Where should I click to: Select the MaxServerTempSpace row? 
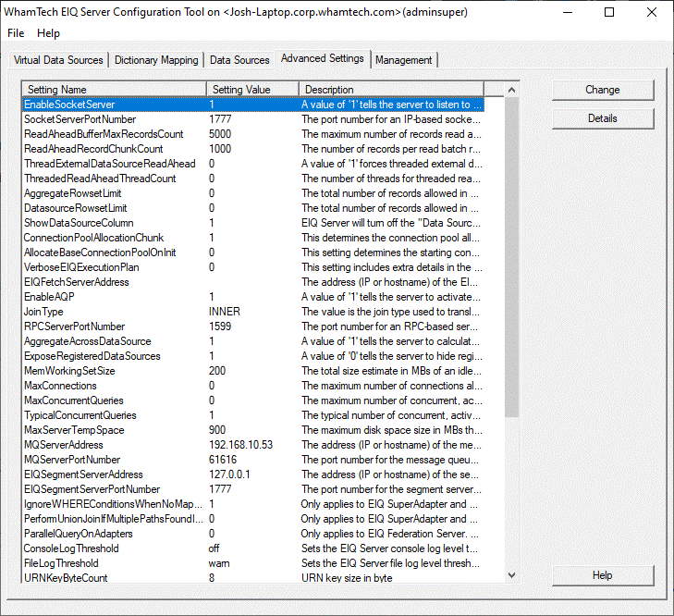tap(253, 430)
